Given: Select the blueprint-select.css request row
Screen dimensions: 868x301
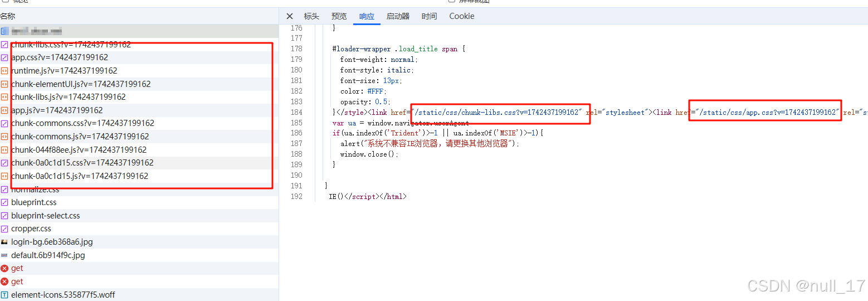Looking at the screenshot, I should coord(139,216).
